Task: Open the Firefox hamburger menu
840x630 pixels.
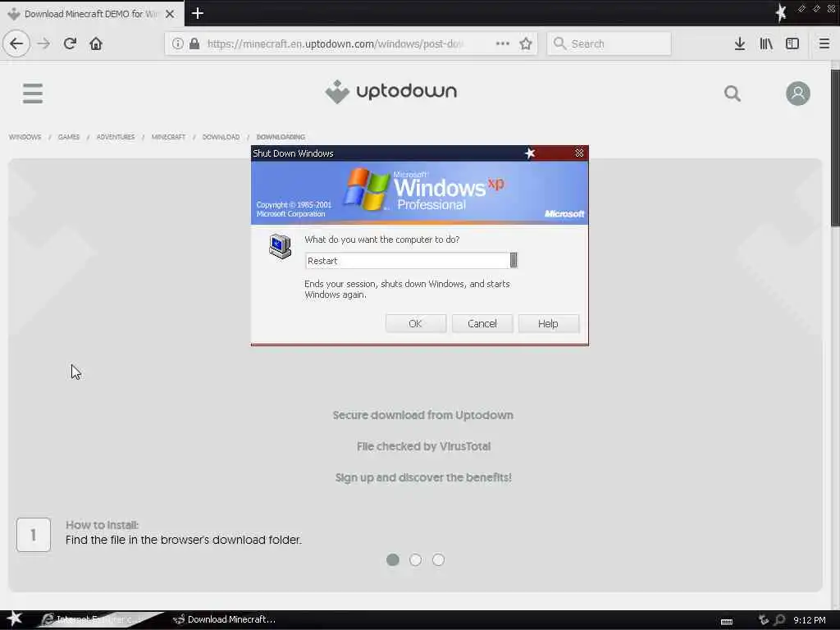Action: click(x=824, y=43)
